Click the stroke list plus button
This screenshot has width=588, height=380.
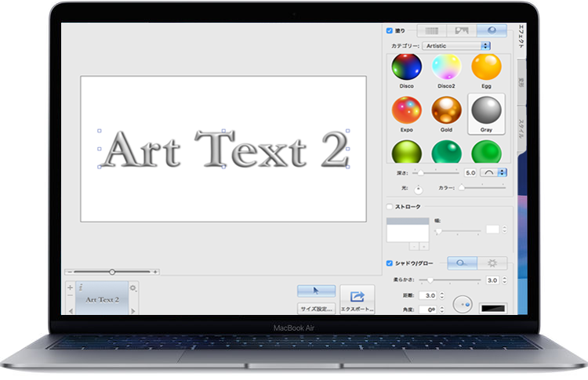click(x=424, y=246)
